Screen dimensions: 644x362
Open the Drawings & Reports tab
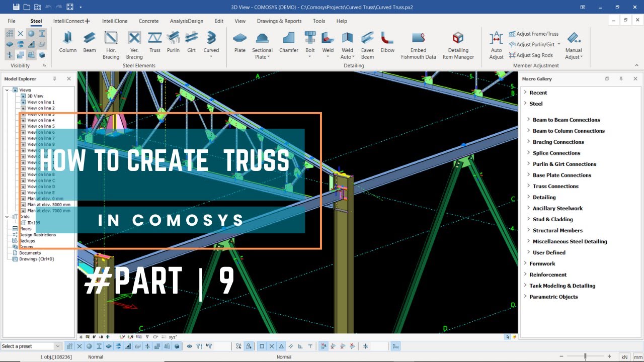[279, 21]
